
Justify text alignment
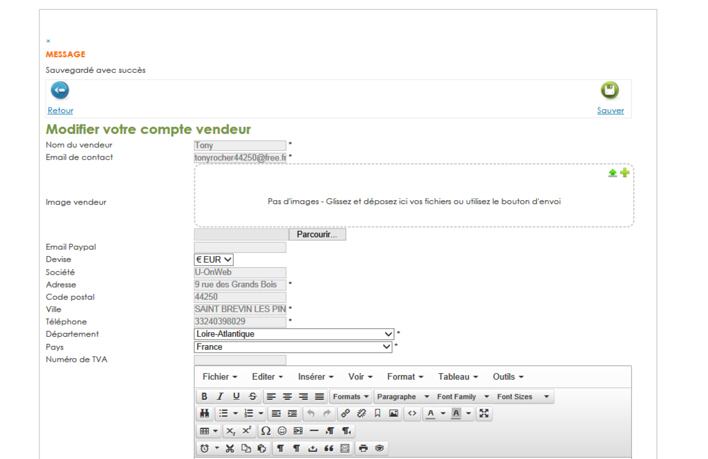pyautogui.click(x=320, y=396)
